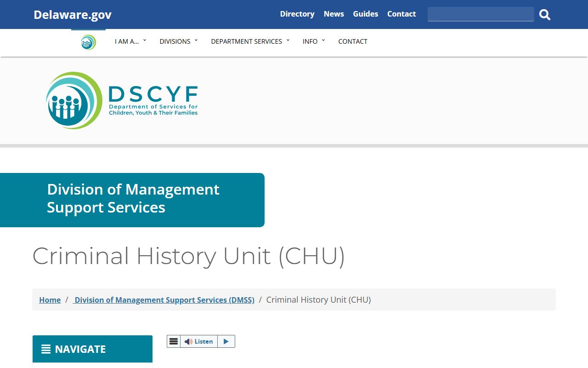Click the small DSCYF logo in navbar
Screen dimensions: 588x368
click(x=88, y=42)
